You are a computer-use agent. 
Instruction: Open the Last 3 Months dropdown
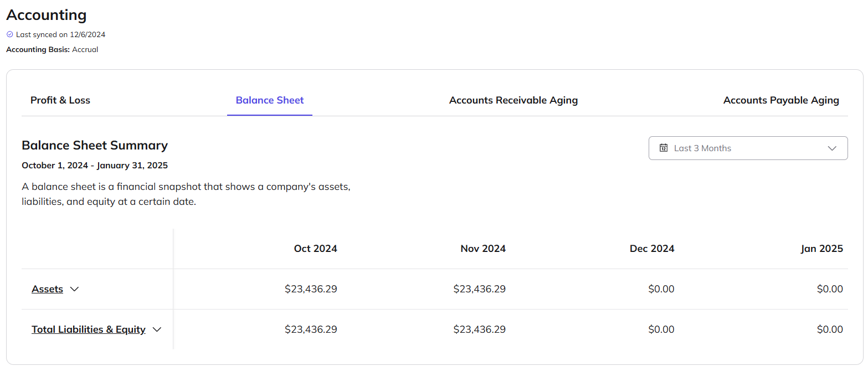(x=748, y=148)
